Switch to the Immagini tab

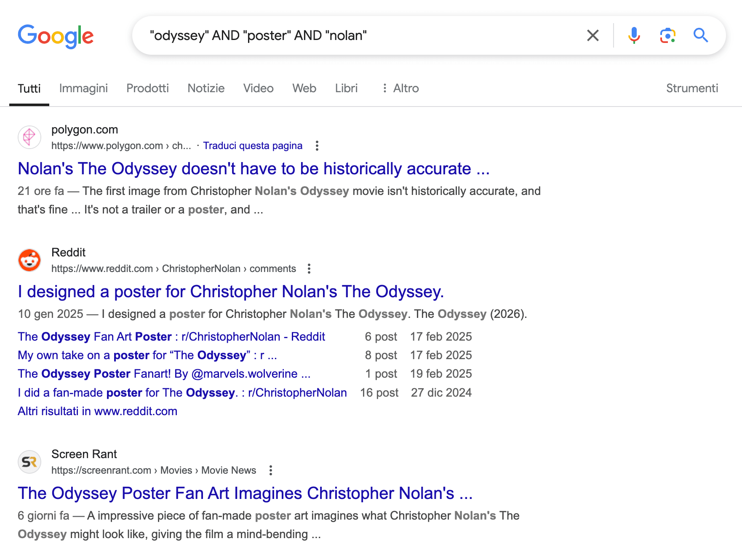(x=83, y=88)
